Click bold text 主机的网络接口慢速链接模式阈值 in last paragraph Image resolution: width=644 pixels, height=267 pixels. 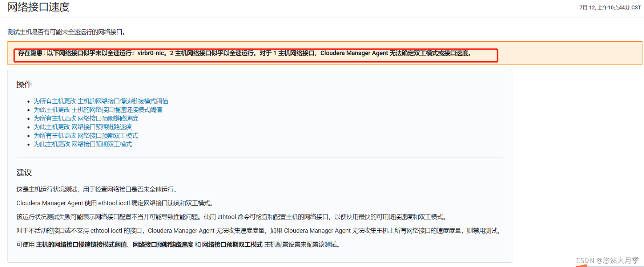[x=82, y=245]
